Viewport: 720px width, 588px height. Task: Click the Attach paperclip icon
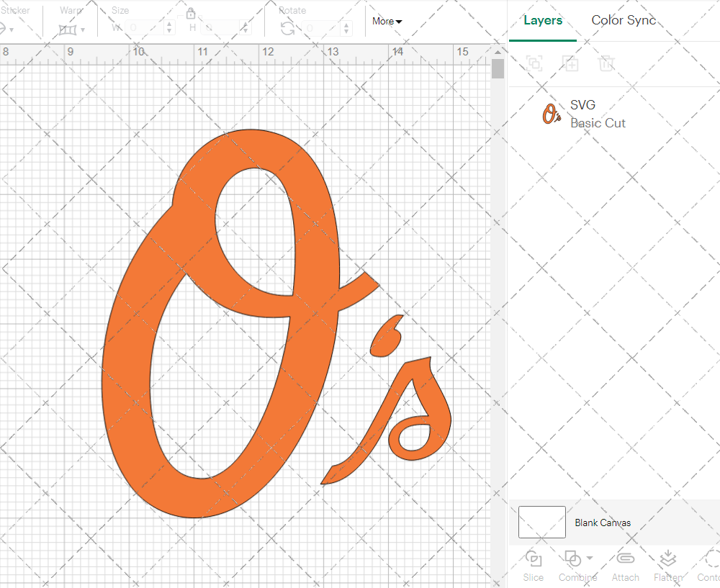click(625, 558)
